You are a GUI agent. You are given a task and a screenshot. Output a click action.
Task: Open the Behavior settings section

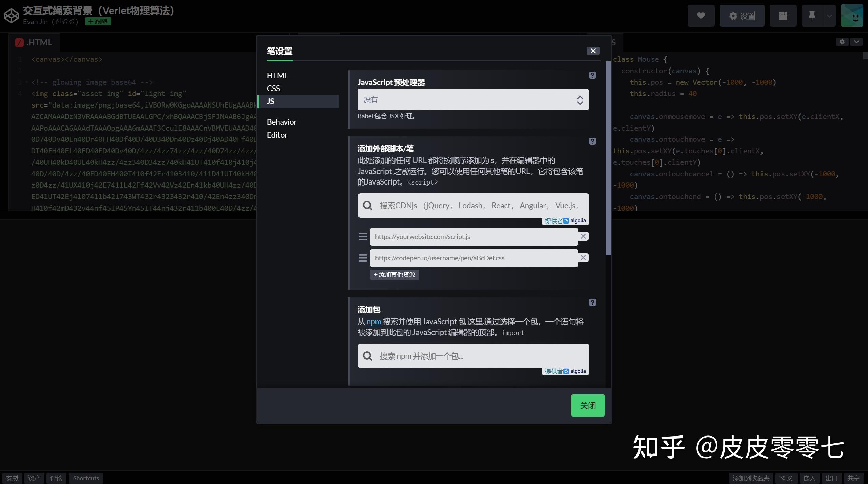[x=282, y=122]
